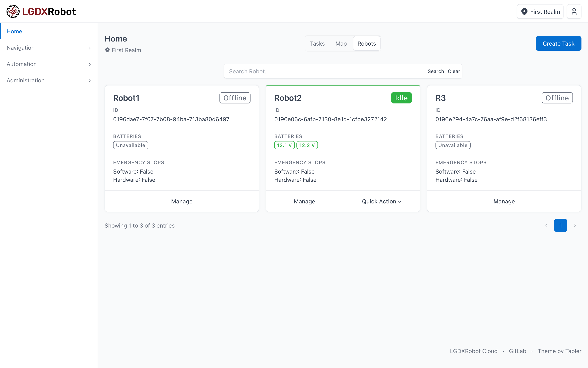Click Robot2 Idle status badge

coord(401,98)
